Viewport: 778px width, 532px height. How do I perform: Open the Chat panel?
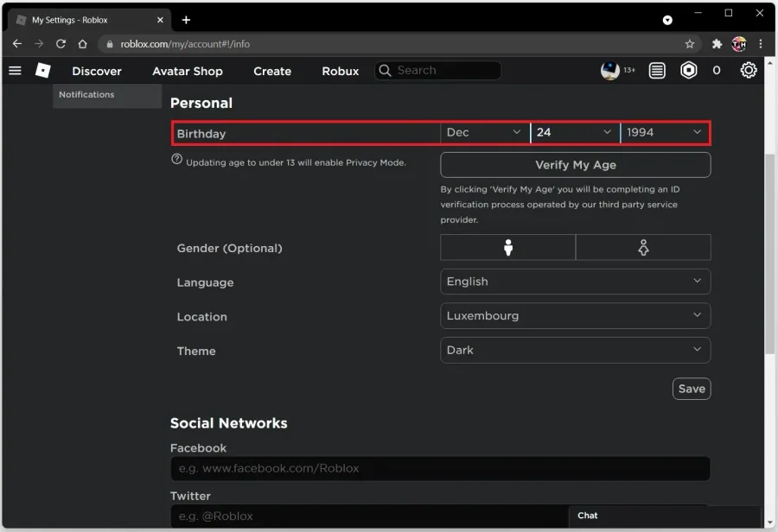click(x=665, y=516)
